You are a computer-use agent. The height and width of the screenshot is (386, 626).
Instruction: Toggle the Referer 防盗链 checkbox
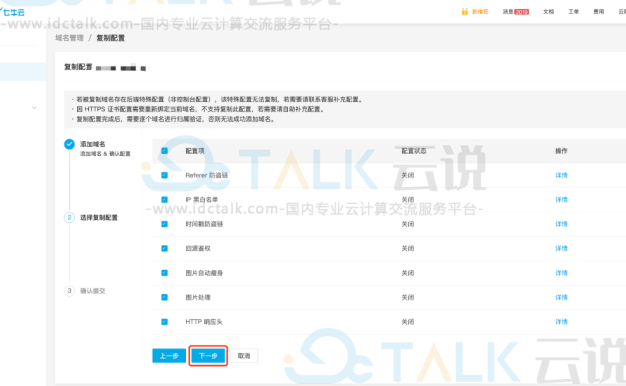pos(164,175)
